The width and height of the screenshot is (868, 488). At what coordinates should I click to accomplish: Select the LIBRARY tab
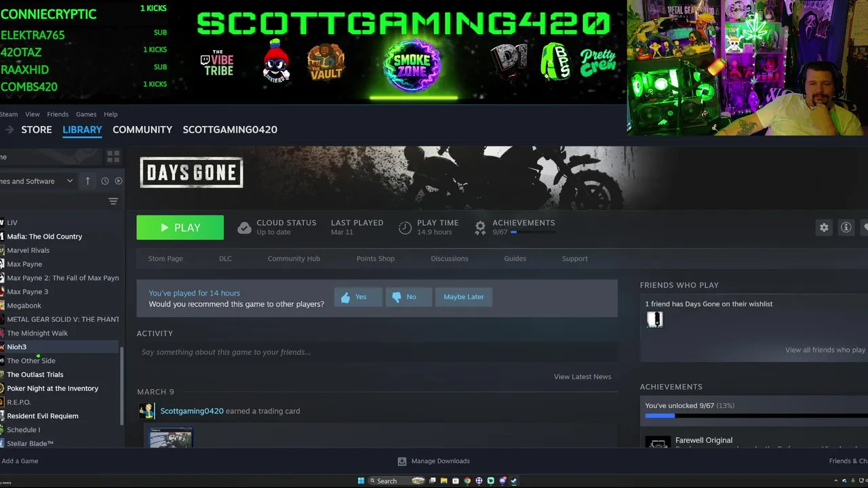click(x=82, y=129)
